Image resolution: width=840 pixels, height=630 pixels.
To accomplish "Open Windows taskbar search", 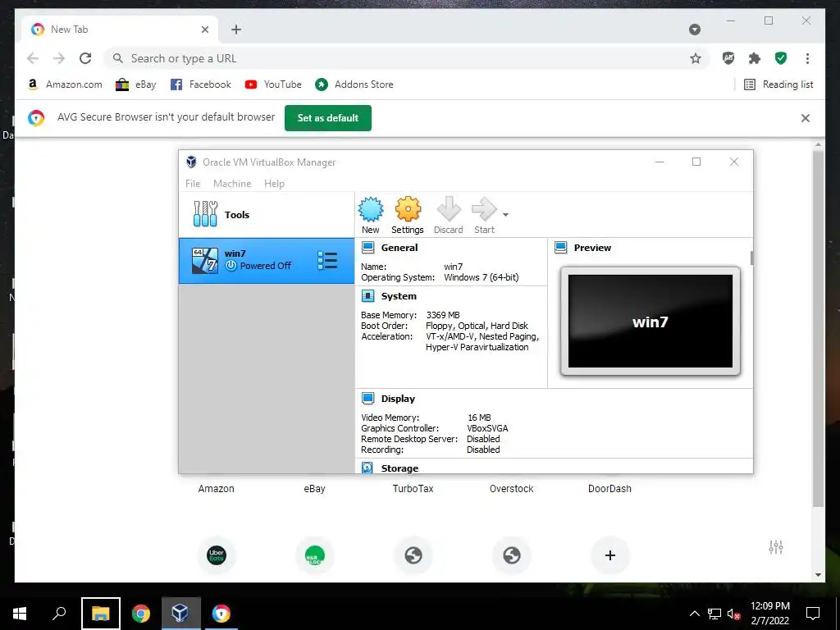I will pos(59,614).
